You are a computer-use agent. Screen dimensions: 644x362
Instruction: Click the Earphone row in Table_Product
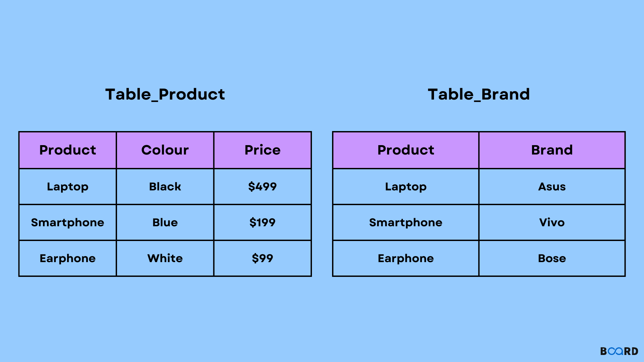click(x=155, y=258)
